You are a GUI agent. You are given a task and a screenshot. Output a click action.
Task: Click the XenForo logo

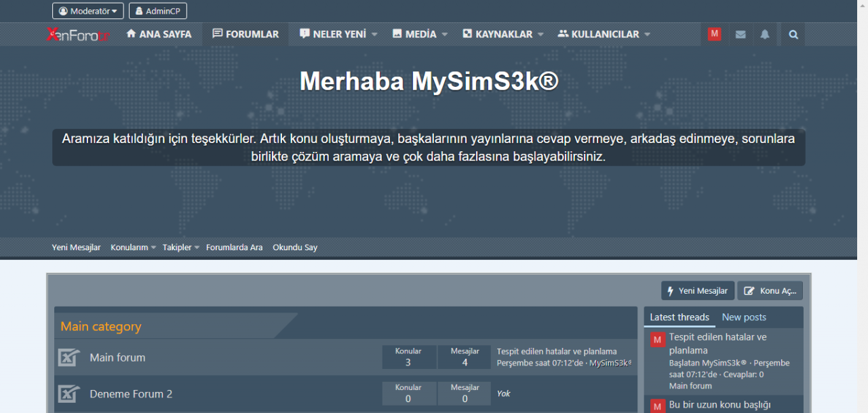78,35
